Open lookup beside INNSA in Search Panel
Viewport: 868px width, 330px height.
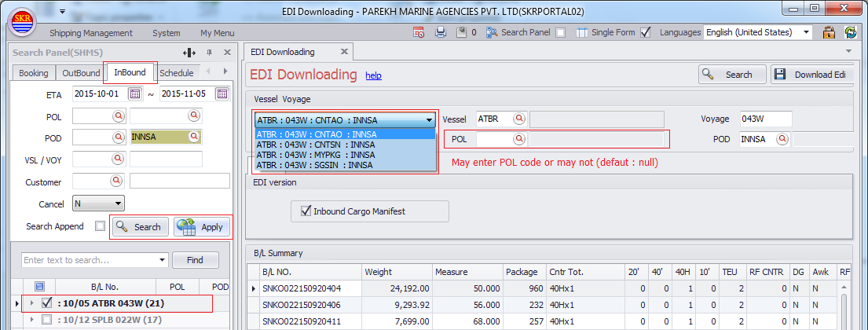click(x=193, y=136)
